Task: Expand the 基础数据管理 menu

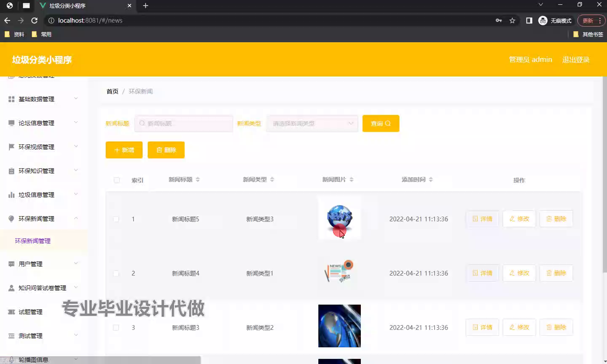Action: click(76, 99)
